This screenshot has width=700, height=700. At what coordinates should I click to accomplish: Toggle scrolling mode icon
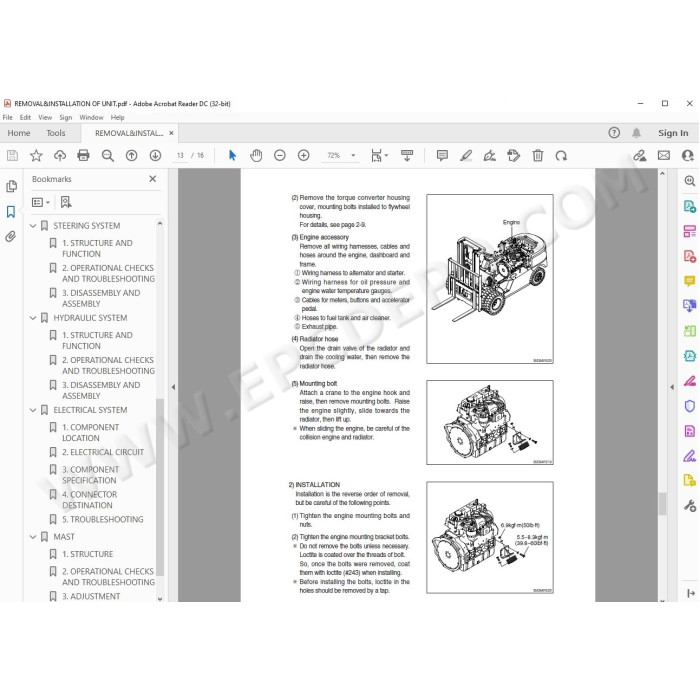pos(407,155)
